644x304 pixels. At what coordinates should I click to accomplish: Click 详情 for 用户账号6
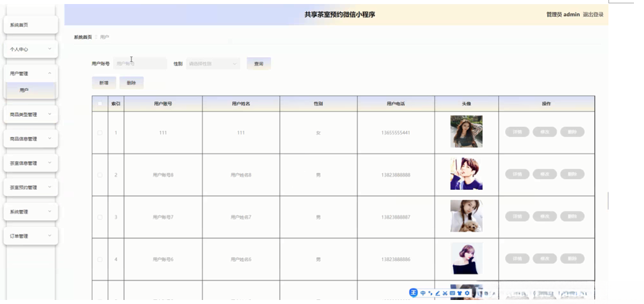click(x=517, y=258)
